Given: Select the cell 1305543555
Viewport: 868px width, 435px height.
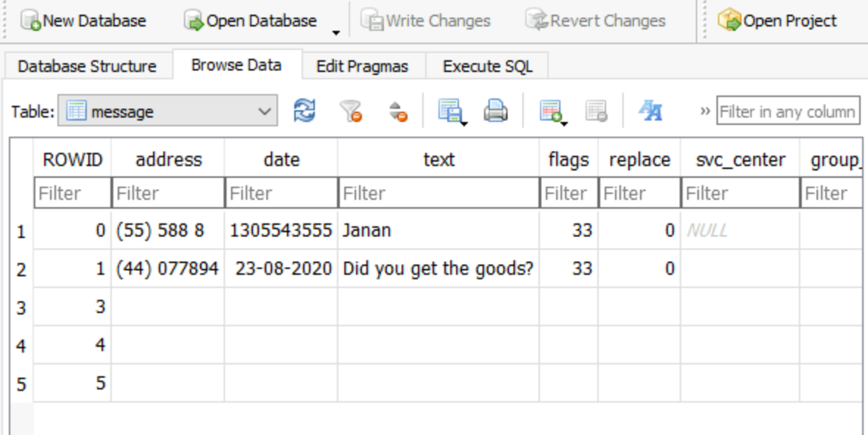Looking at the screenshot, I should [x=281, y=230].
